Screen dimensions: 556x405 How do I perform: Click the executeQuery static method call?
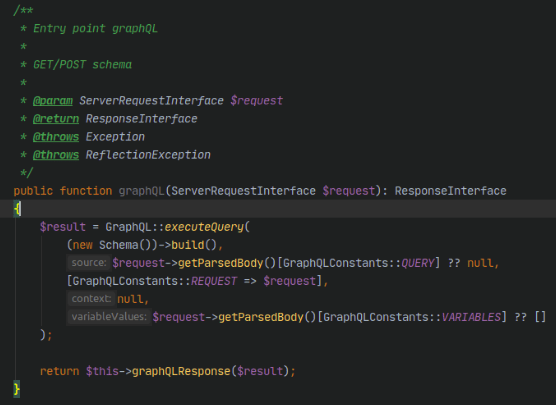204,227
